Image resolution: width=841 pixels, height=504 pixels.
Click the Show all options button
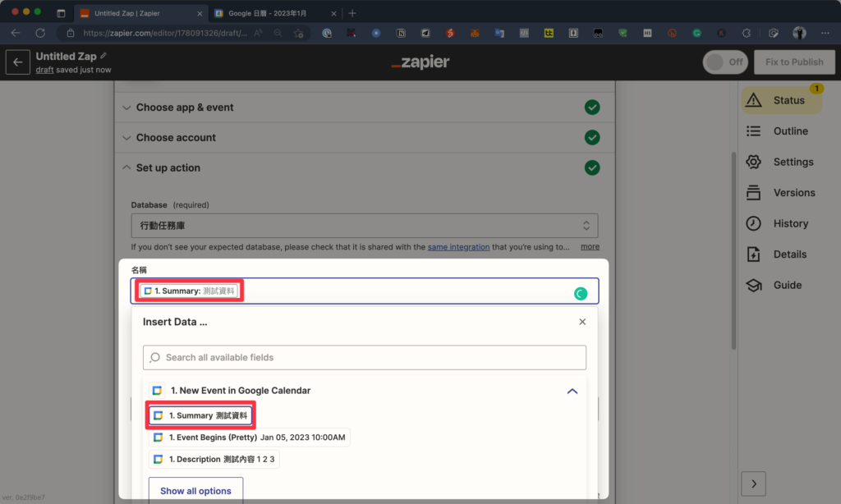click(x=195, y=491)
